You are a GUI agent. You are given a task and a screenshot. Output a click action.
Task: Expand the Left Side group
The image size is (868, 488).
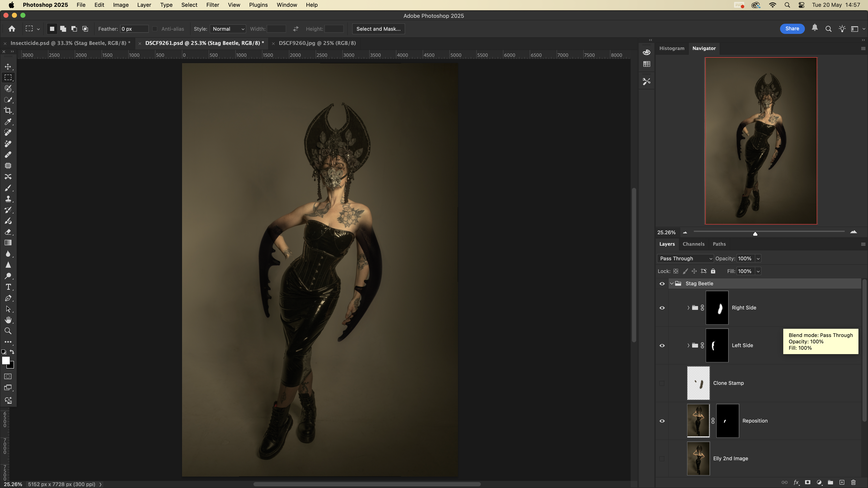[x=688, y=345]
